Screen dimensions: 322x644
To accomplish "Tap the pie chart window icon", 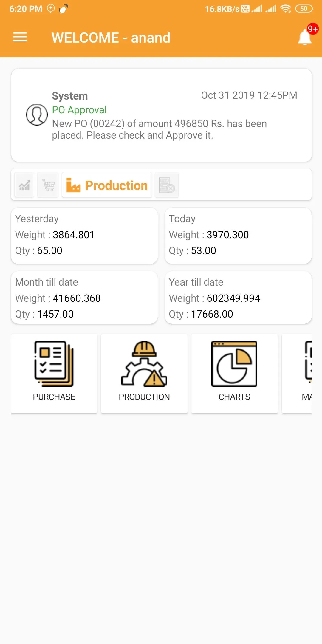I will pos(234,364).
